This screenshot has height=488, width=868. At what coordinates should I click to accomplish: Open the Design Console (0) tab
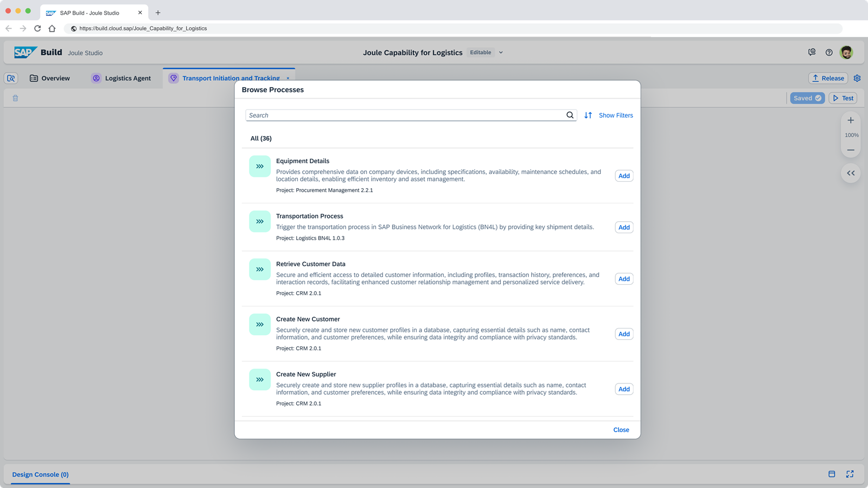(x=40, y=474)
